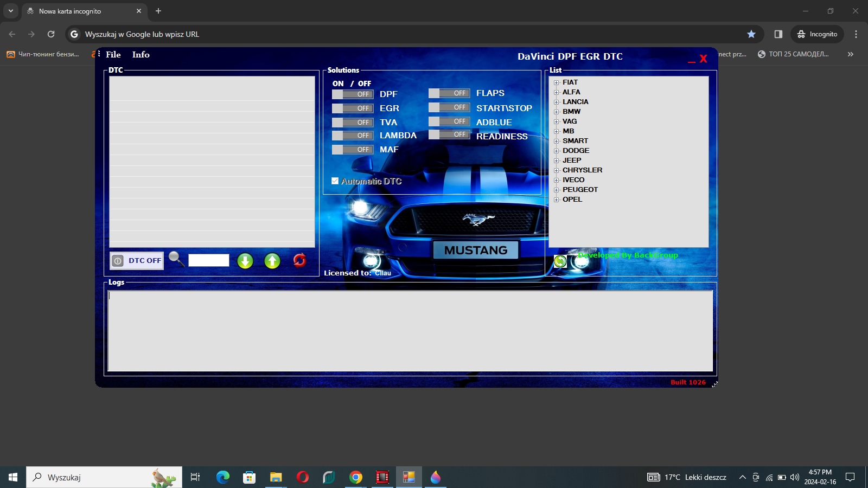Click the magnifying glass search icon
868x488 pixels.
coord(176,259)
